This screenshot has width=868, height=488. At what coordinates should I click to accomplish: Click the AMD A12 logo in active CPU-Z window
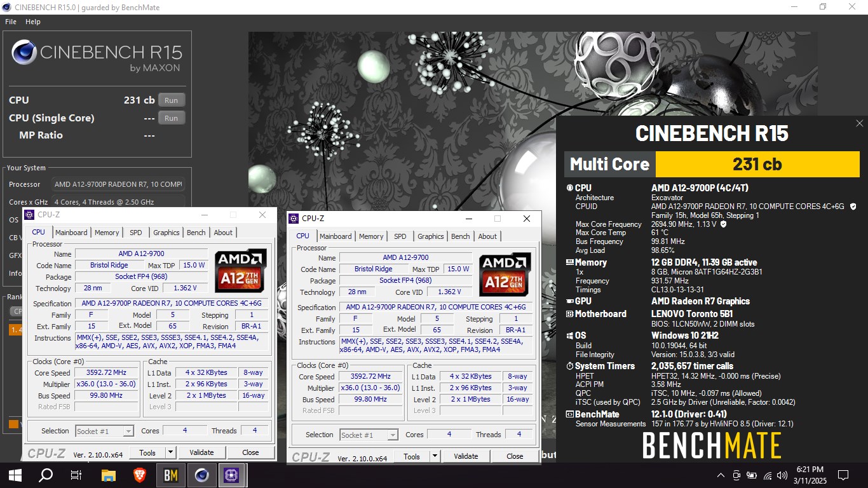505,274
